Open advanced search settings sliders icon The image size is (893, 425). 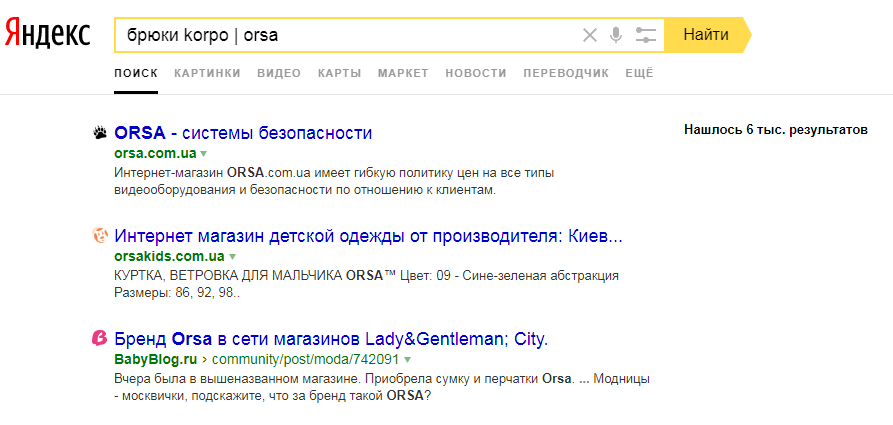click(x=646, y=35)
